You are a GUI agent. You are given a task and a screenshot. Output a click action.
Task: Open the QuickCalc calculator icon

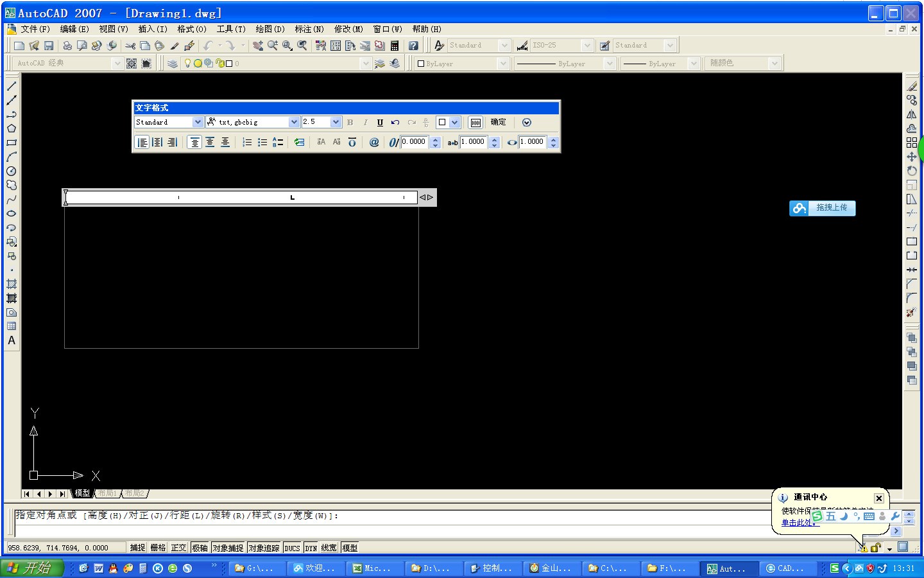395,46
